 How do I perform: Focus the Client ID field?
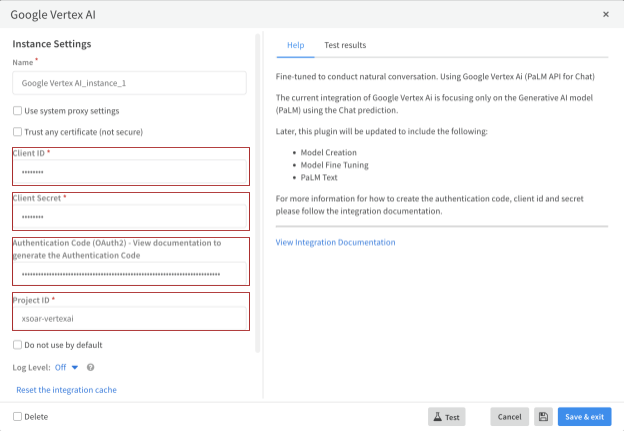[x=129, y=173]
